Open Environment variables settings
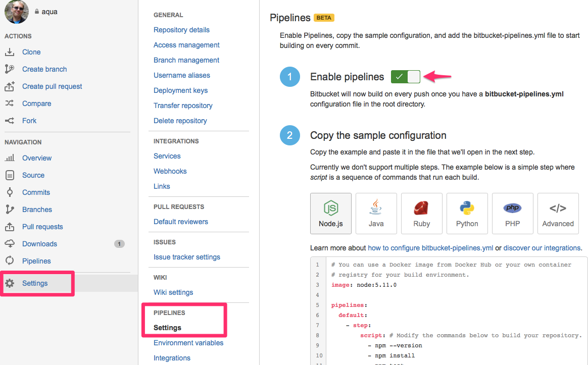The width and height of the screenshot is (588, 365). click(188, 343)
